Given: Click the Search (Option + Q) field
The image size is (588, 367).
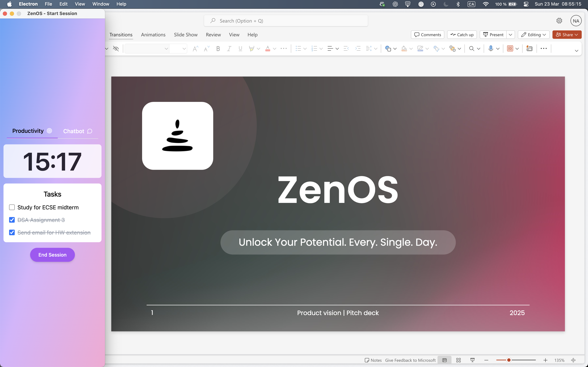Looking at the screenshot, I should (x=286, y=21).
